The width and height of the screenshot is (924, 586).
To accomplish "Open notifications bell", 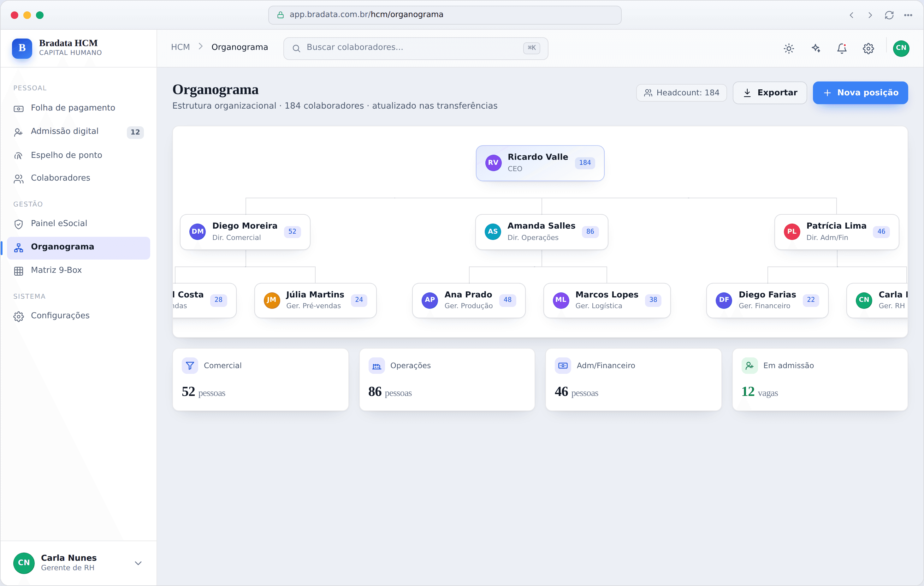I will point(842,48).
